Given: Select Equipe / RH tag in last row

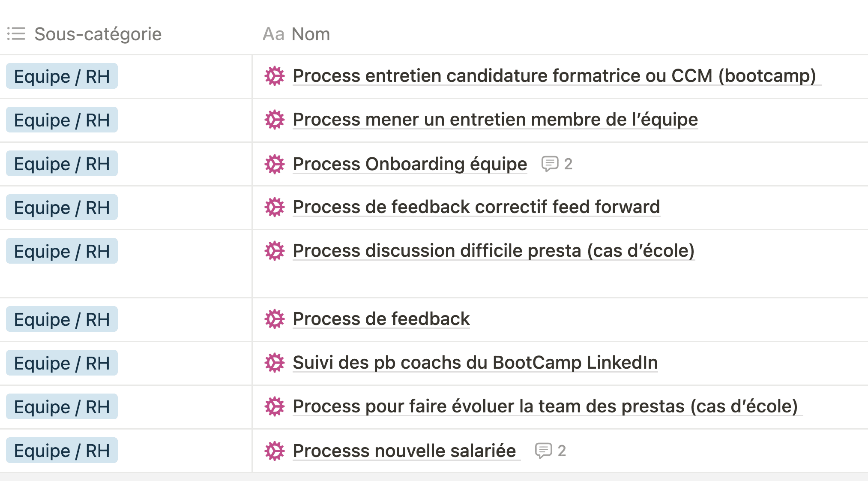Looking at the screenshot, I should click(62, 451).
